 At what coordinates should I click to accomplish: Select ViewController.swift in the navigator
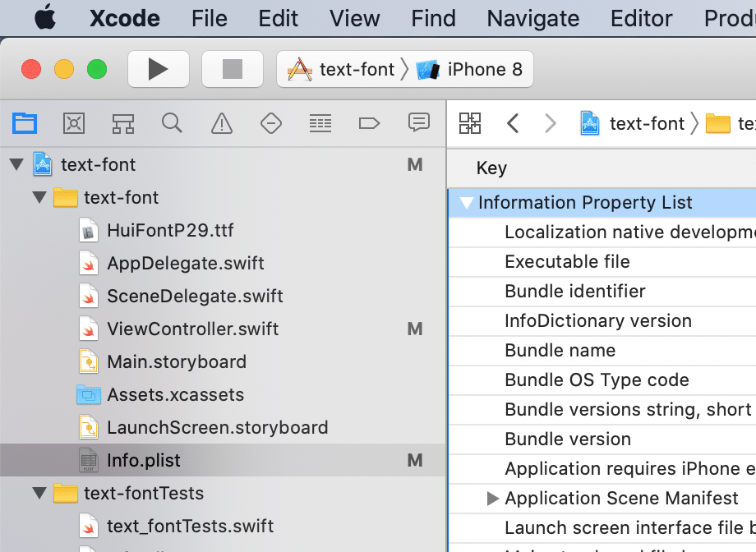tap(192, 329)
